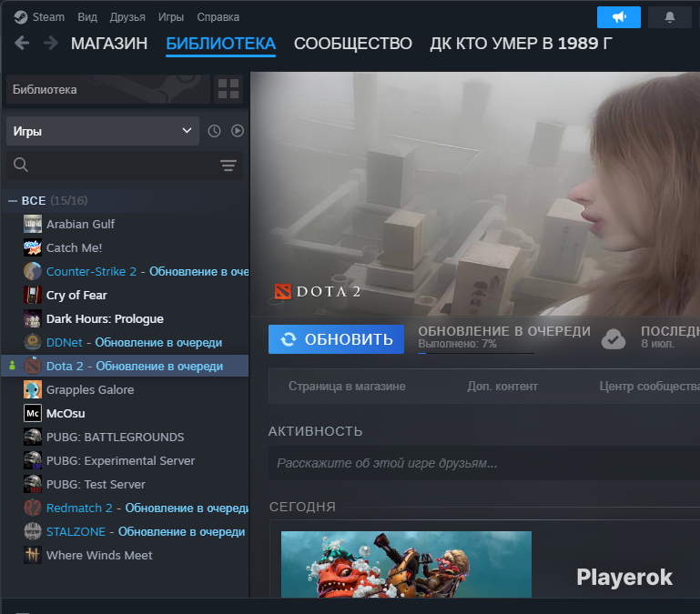Viewport: 700px width, 614px height.
Task: Switch to the БИБЛИОТЕКА tab
Action: [220, 44]
